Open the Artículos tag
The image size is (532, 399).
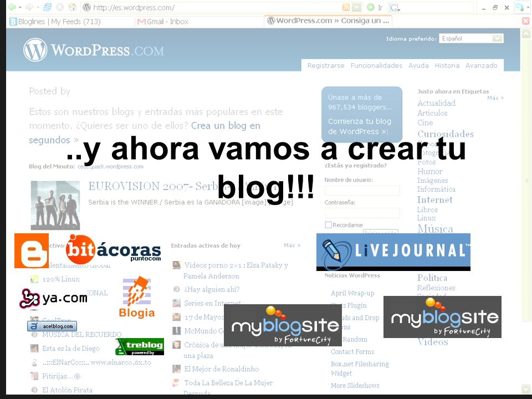coord(432,113)
